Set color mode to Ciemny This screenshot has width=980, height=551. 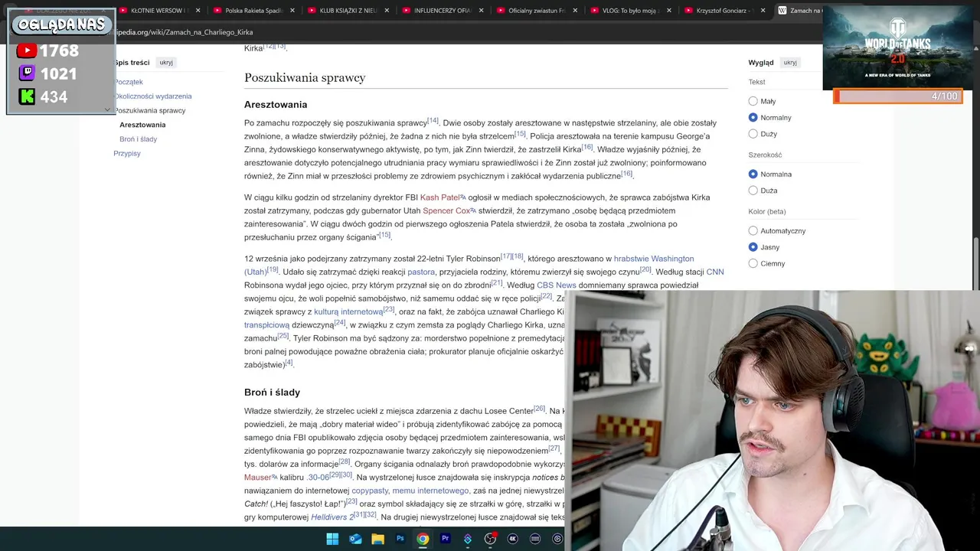click(x=753, y=263)
